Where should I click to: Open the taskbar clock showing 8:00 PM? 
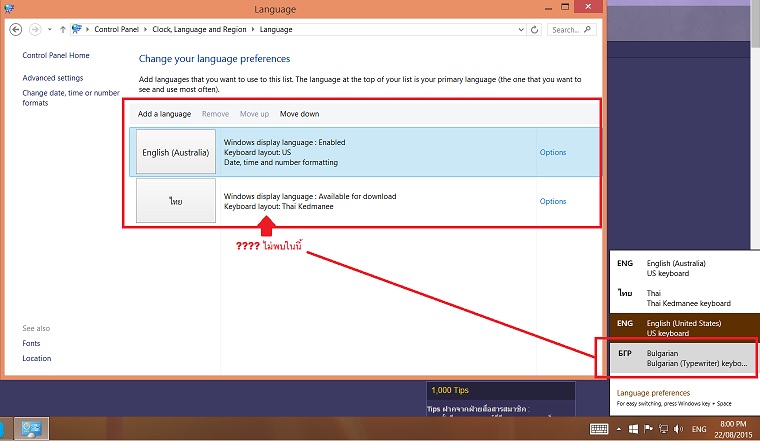733,429
